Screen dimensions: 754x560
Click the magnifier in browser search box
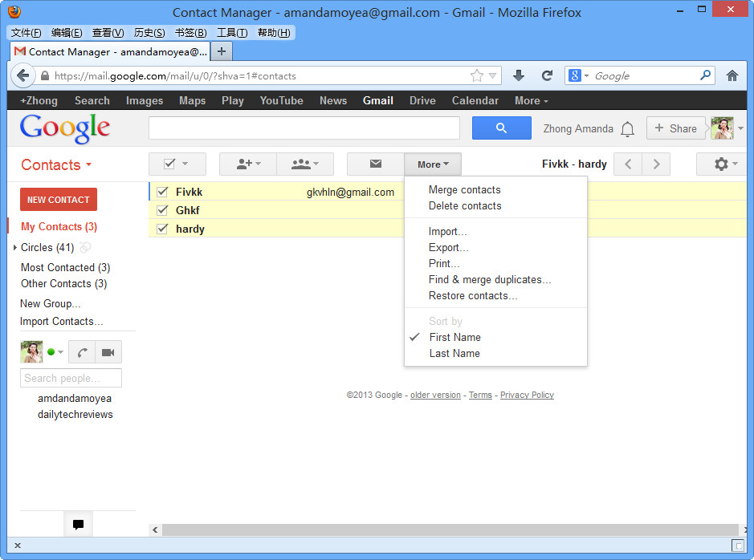[x=705, y=75]
